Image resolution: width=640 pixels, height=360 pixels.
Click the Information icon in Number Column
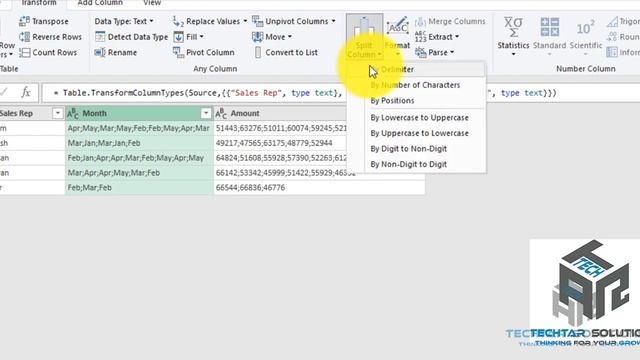(x=612, y=52)
